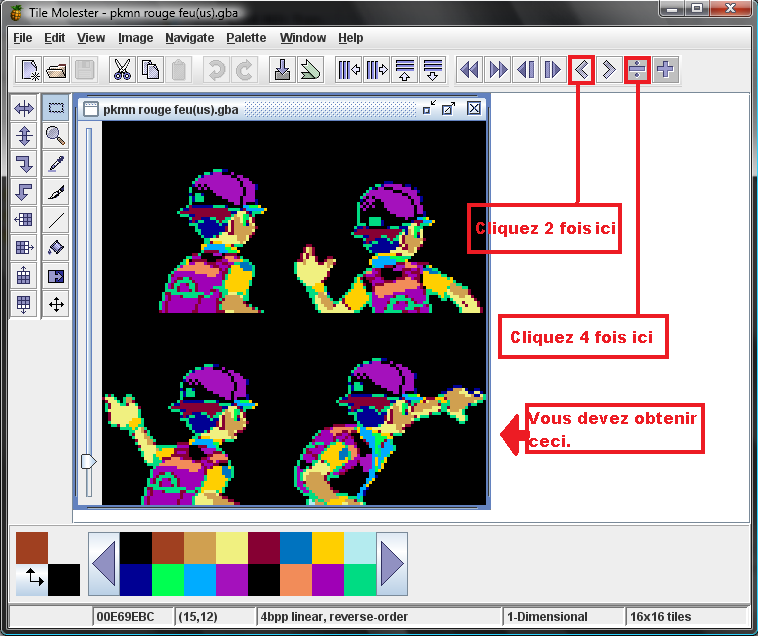Screen dimensions: 758x636
Task: Open the Window menu
Action: tap(303, 38)
